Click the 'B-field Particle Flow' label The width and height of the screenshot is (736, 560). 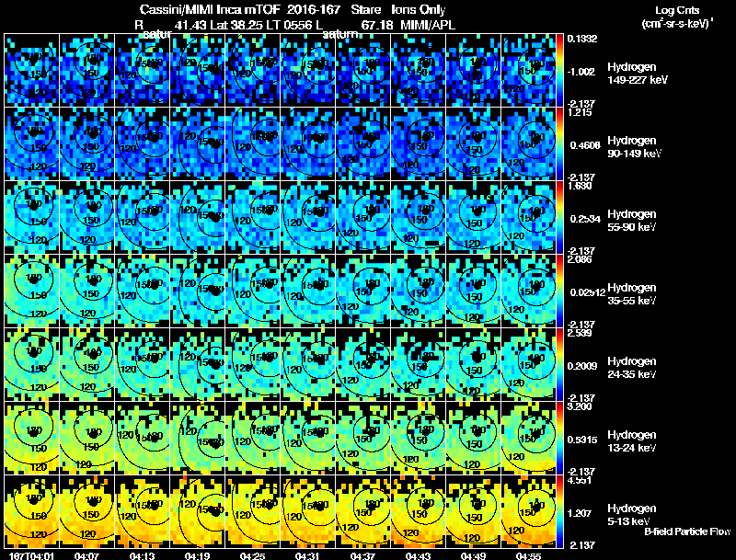click(x=687, y=531)
